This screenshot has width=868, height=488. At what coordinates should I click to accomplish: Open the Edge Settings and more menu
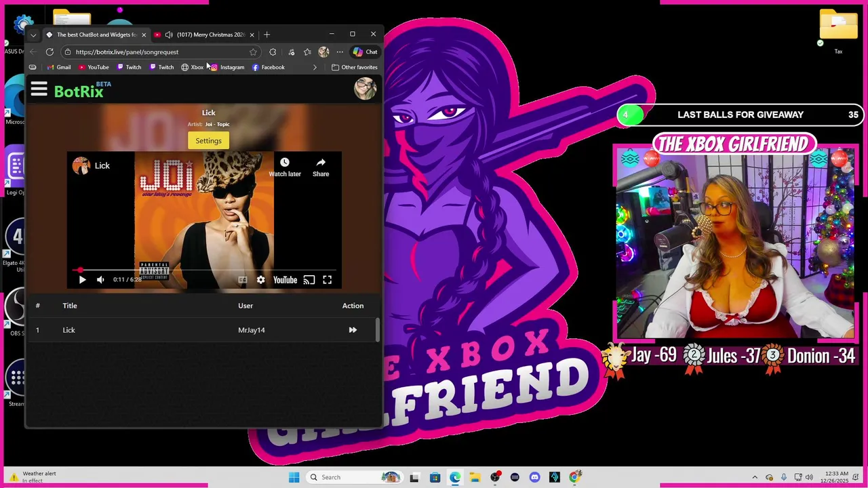pos(340,52)
